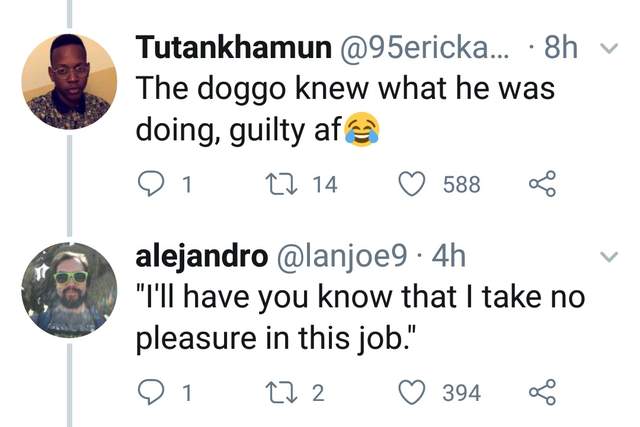Share alejandro's tweet
This screenshot has width=640, height=427.
(x=540, y=393)
